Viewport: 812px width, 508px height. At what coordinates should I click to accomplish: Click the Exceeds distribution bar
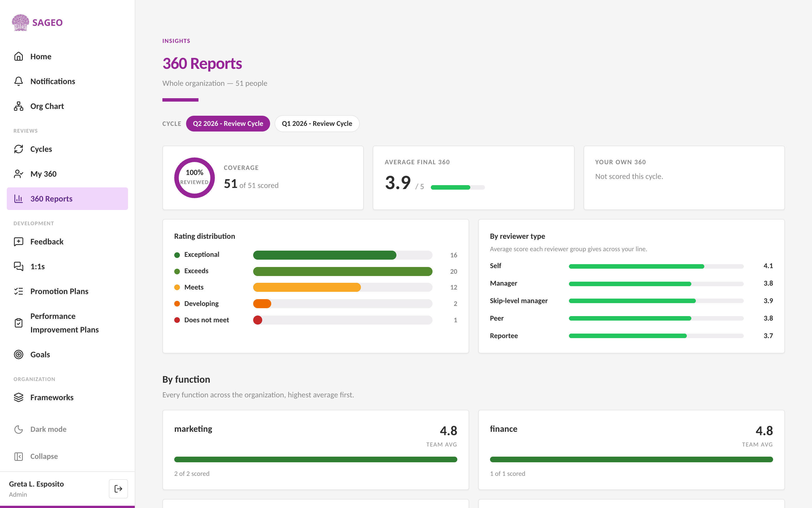tap(343, 271)
